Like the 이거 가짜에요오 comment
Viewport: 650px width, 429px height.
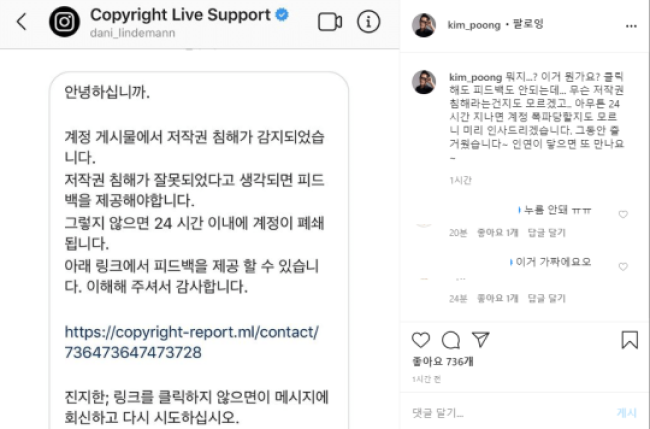click(x=623, y=267)
